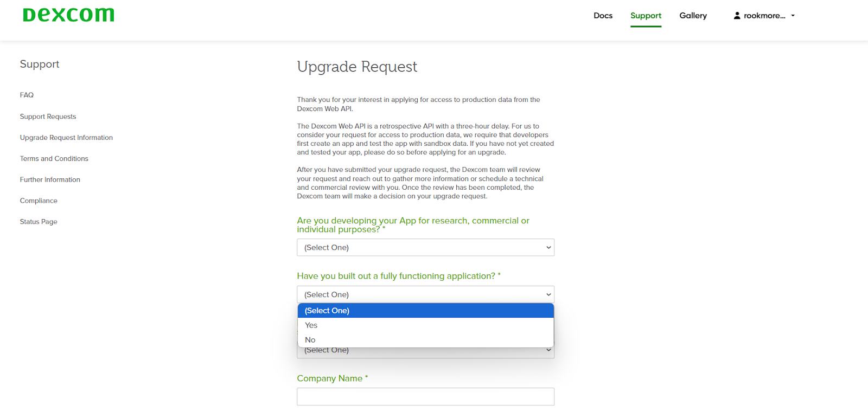Expand the app purpose dropdown
Viewport: 868px width, 412px height.
click(425, 248)
